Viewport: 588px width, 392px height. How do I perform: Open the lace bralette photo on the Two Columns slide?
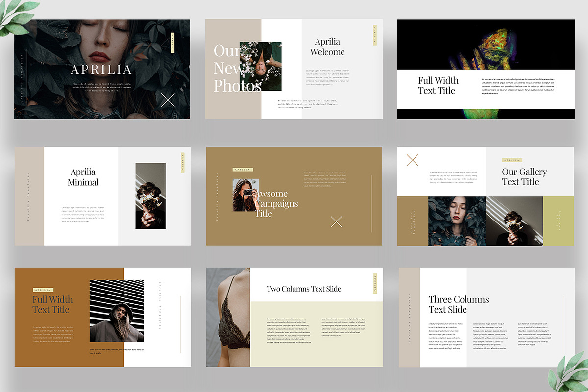228,317
